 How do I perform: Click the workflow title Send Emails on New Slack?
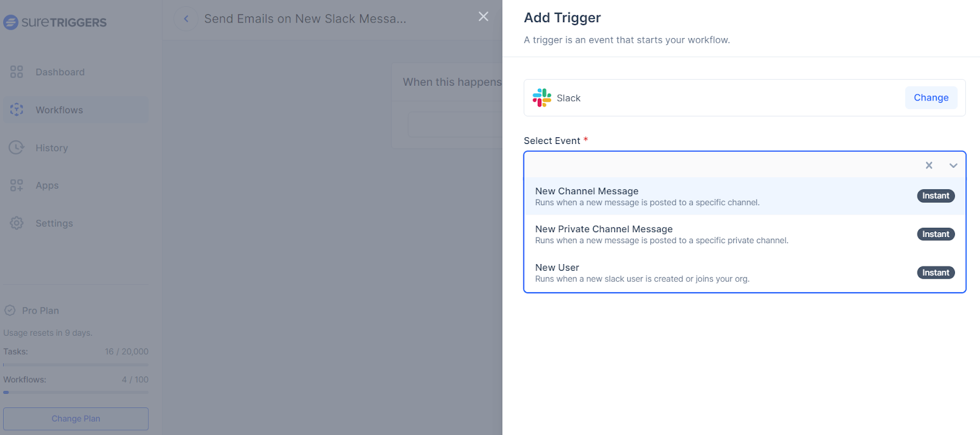pos(305,19)
